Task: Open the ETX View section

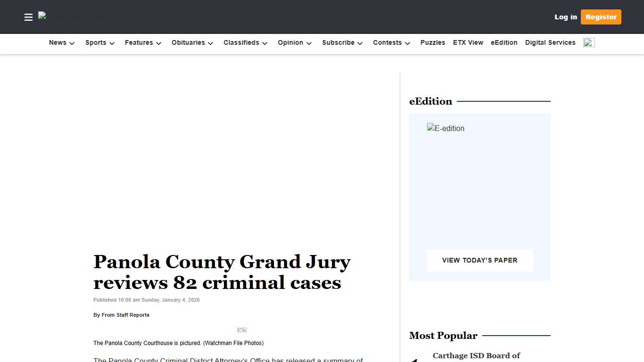Action: (x=468, y=42)
